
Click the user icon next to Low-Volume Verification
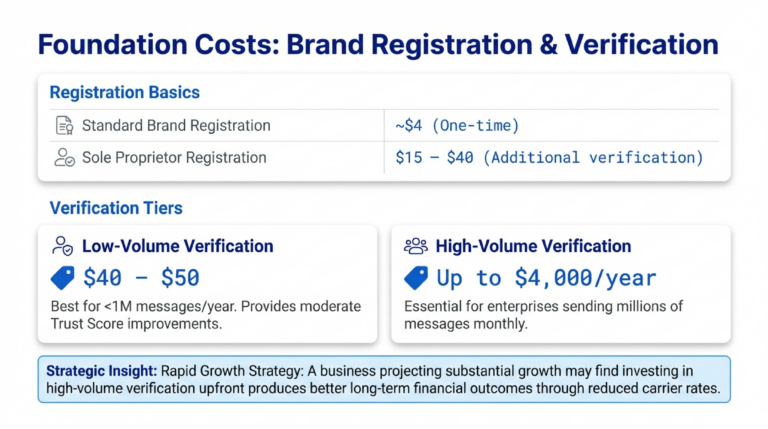(63, 246)
